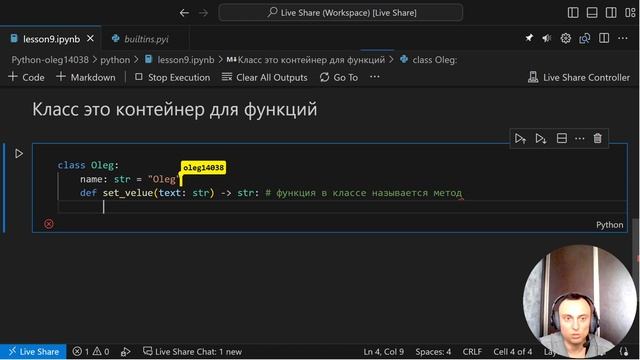This screenshot has width=640, height=360.
Task: Click the pin icon in editor actions
Action: (x=529, y=38)
